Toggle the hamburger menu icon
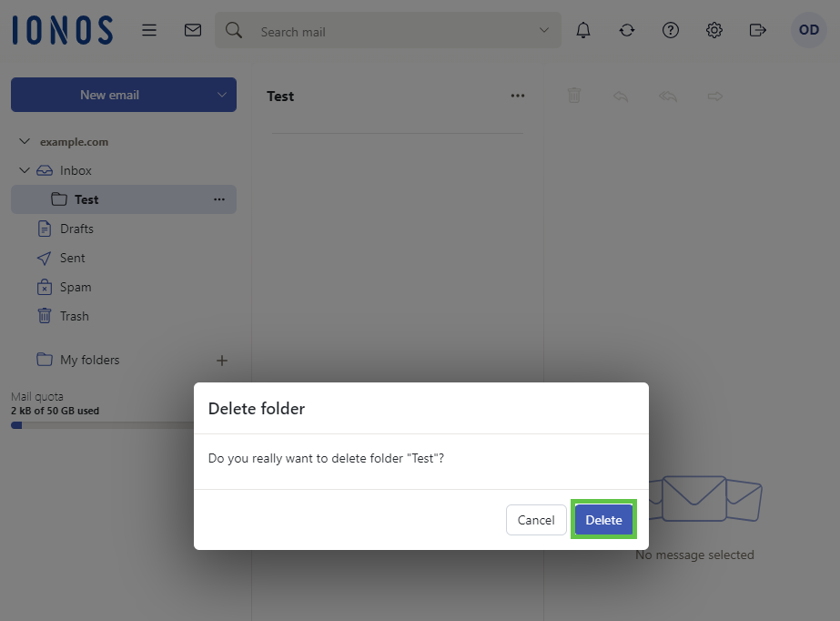 [x=149, y=30]
